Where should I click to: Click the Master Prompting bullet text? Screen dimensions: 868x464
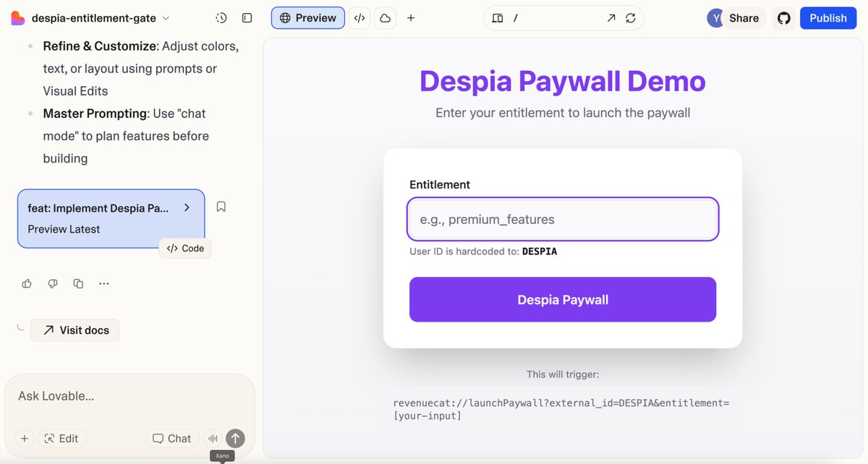coord(126,136)
